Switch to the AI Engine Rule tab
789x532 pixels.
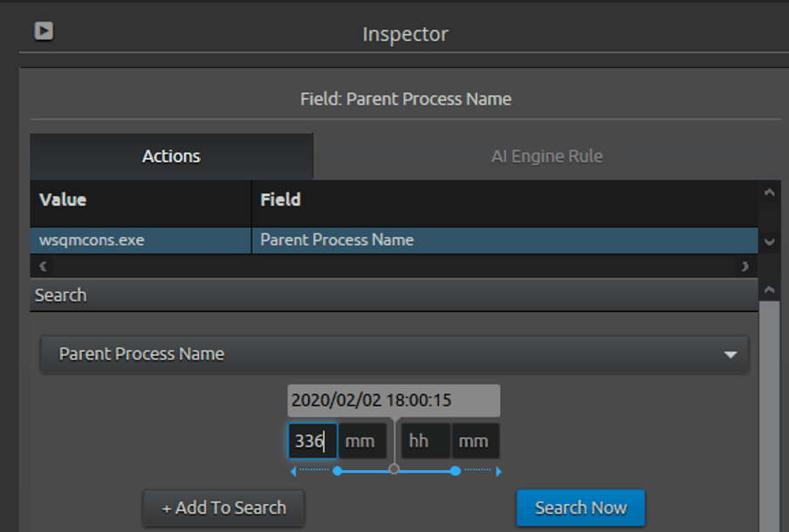[x=546, y=156]
